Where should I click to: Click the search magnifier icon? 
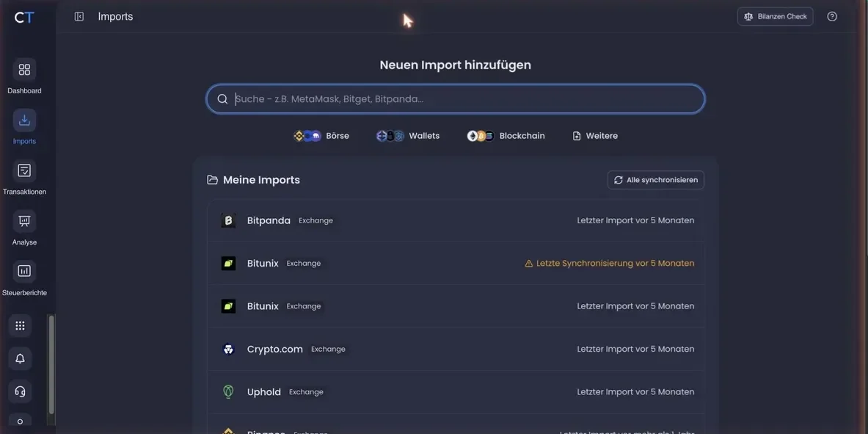[222, 99]
